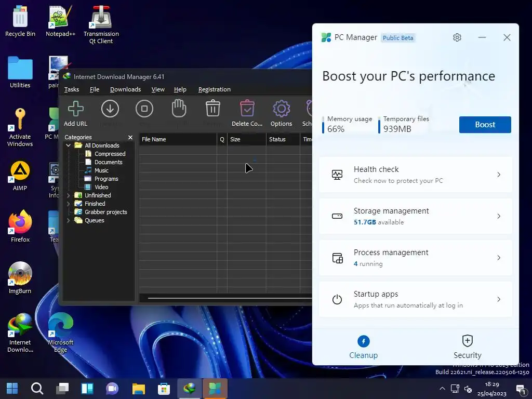Expand the Queues category node
Viewport: 532px width, 399px height.
(68, 220)
